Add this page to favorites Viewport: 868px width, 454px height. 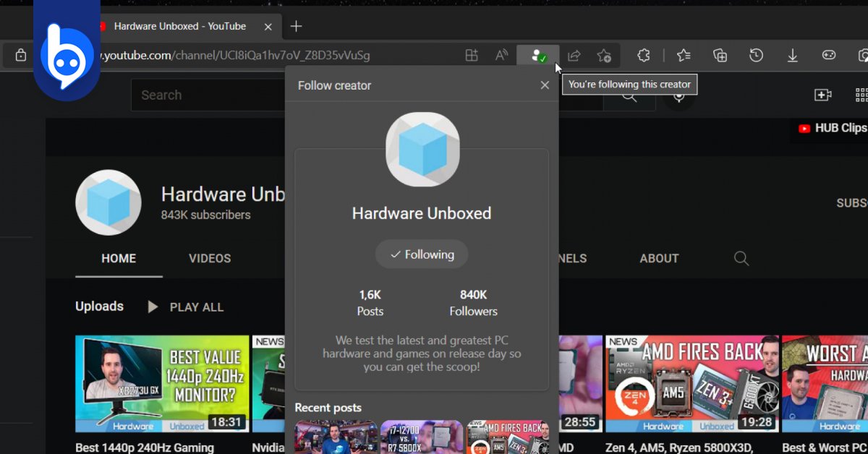(x=604, y=56)
